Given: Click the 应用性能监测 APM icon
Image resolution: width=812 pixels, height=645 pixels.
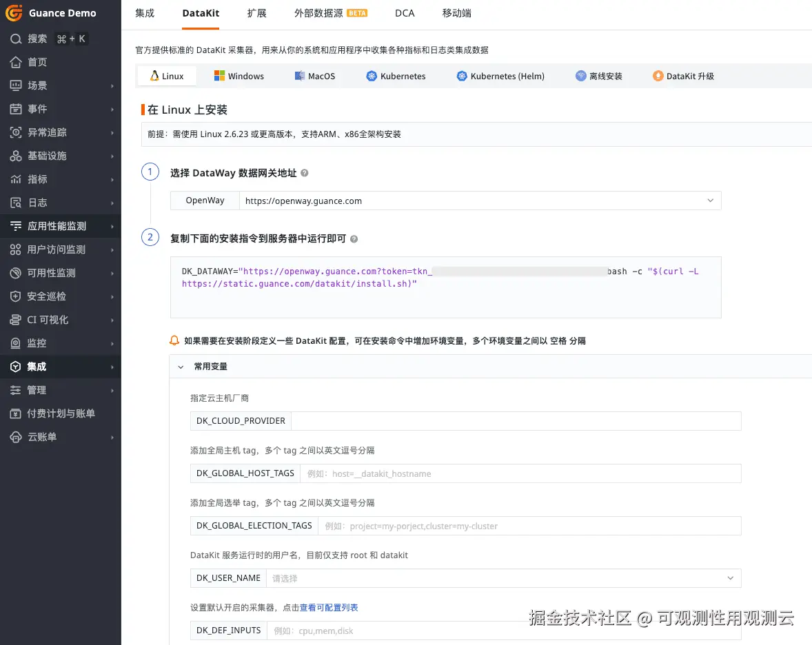Looking at the screenshot, I should [x=16, y=226].
